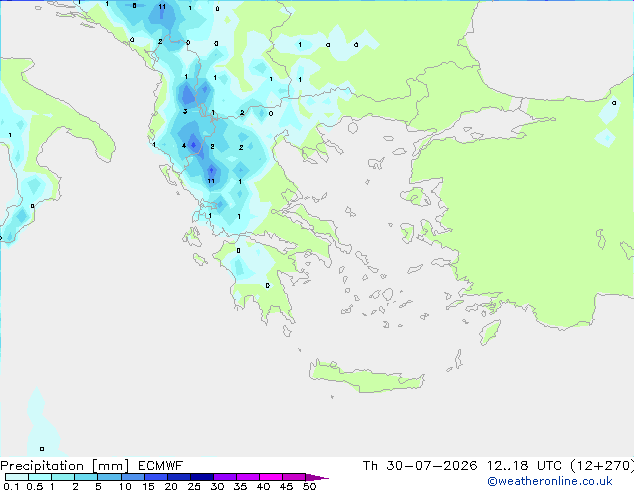The image size is (634, 490).
Task: Click the island of Crete on map
Action: click(x=366, y=376)
